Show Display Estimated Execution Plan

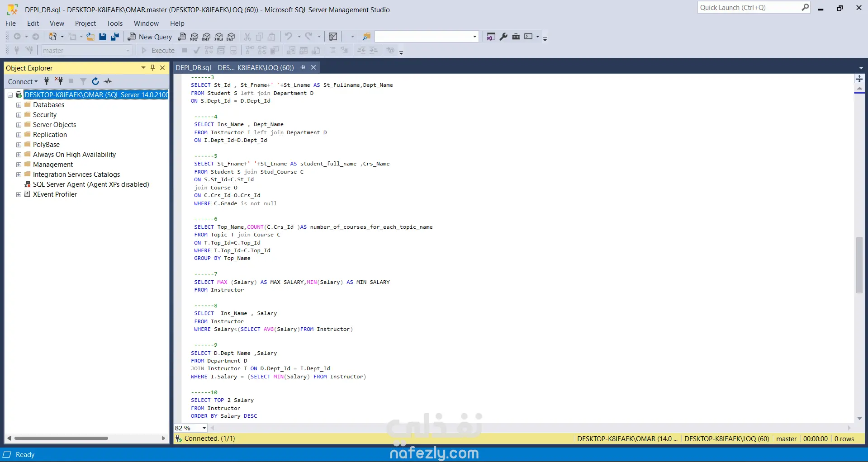[209, 50]
